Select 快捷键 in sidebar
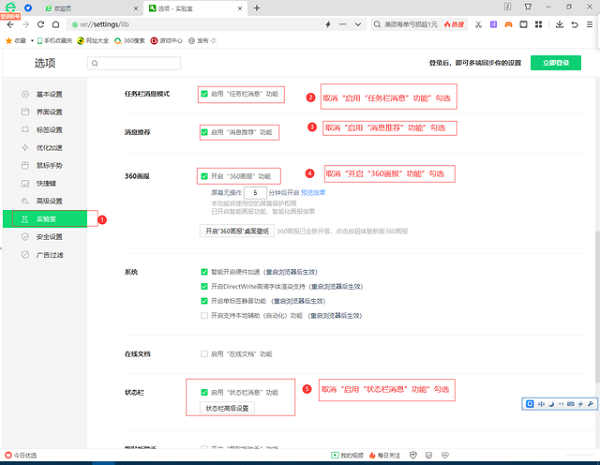Image resolution: width=600 pixels, height=465 pixels. (45, 183)
